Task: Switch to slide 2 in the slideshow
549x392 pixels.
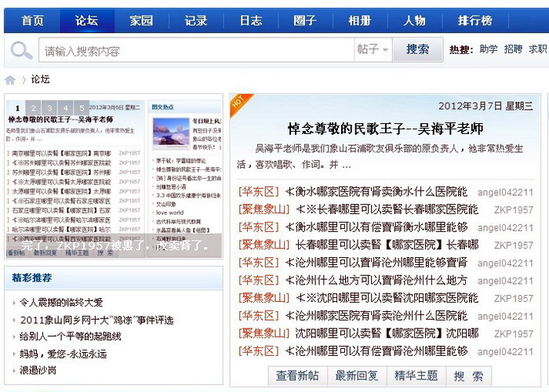Action: [x=33, y=108]
